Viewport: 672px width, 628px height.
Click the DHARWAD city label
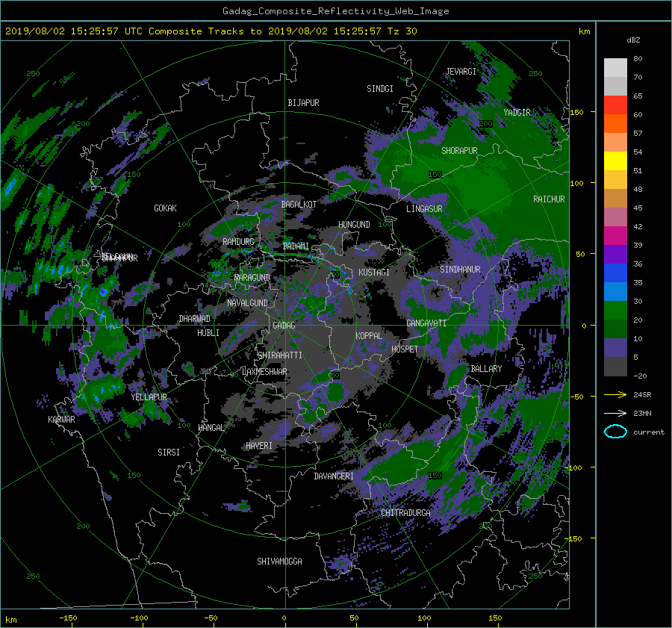coord(195,319)
